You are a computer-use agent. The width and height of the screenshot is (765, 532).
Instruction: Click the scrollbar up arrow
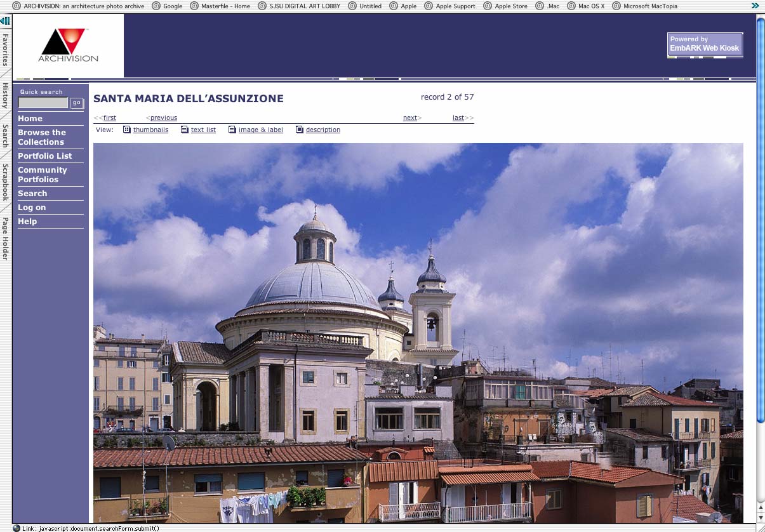[x=761, y=508]
